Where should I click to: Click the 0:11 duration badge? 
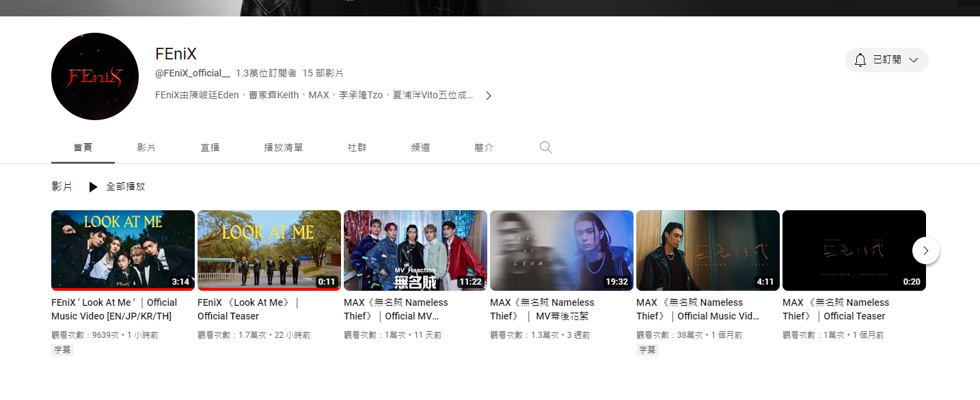coord(327,281)
